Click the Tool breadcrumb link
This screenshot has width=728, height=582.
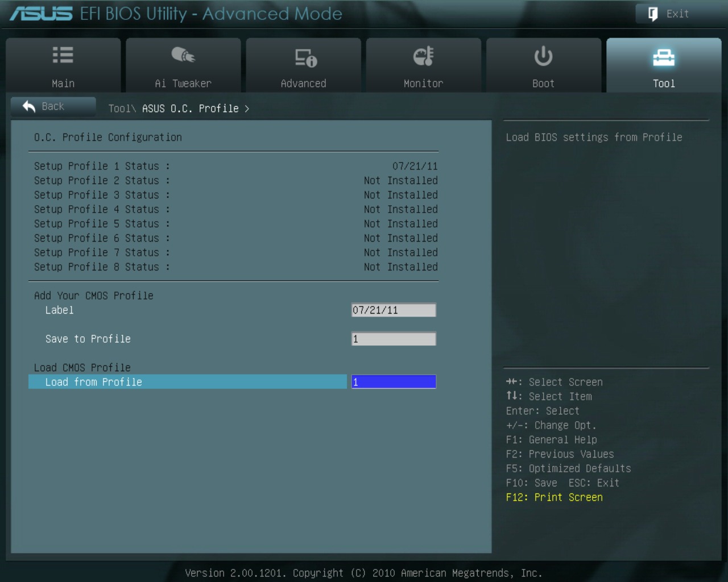tap(121, 109)
